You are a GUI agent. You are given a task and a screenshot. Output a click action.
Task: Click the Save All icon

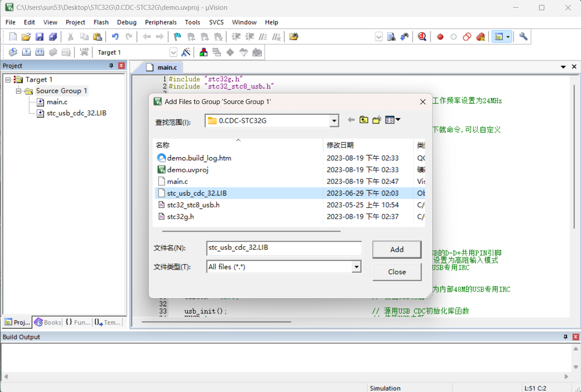point(53,37)
